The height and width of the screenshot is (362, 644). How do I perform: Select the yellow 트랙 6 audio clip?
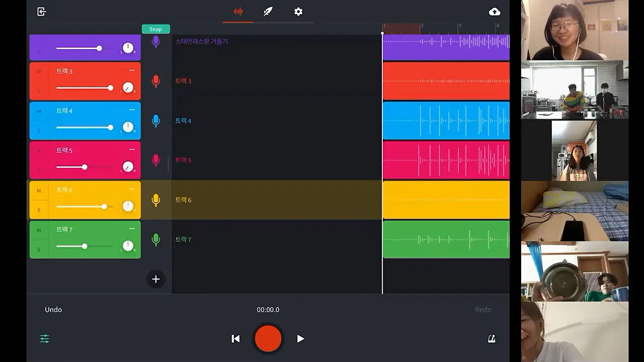click(x=446, y=200)
